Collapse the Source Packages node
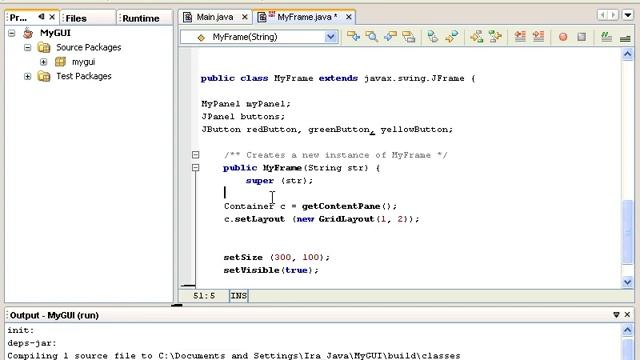 (x=27, y=47)
